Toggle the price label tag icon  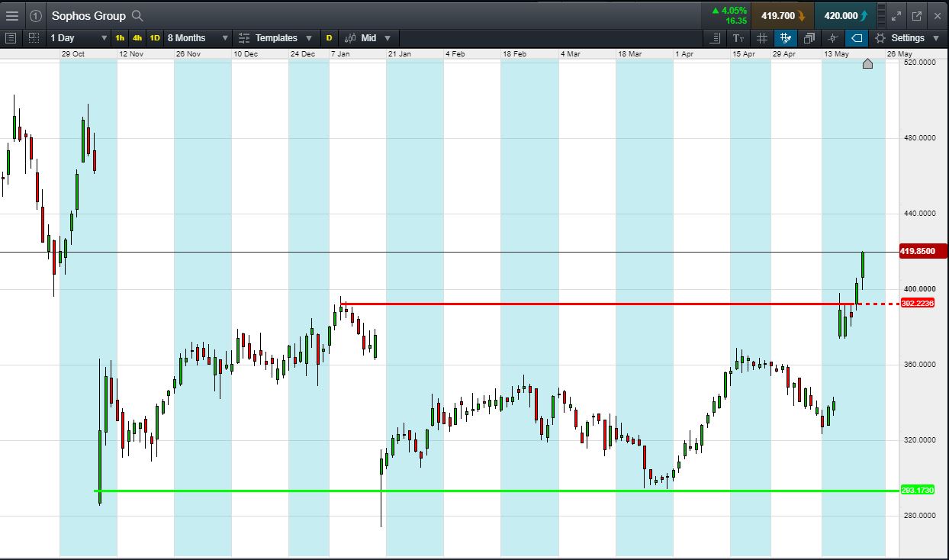point(857,37)
